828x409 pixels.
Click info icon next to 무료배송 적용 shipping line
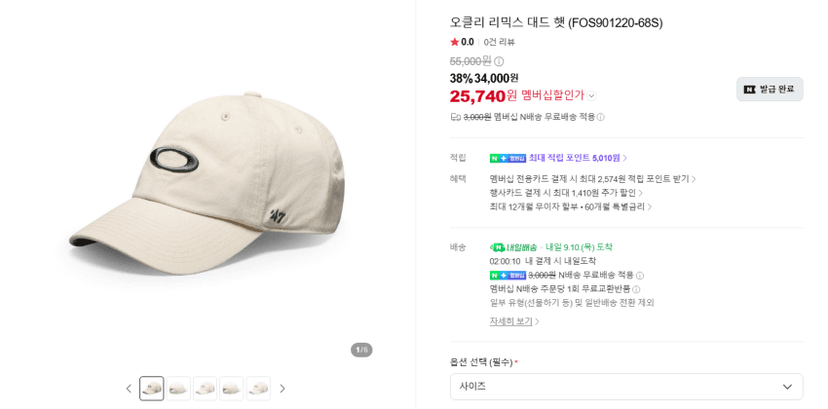[x=600, y=117]
